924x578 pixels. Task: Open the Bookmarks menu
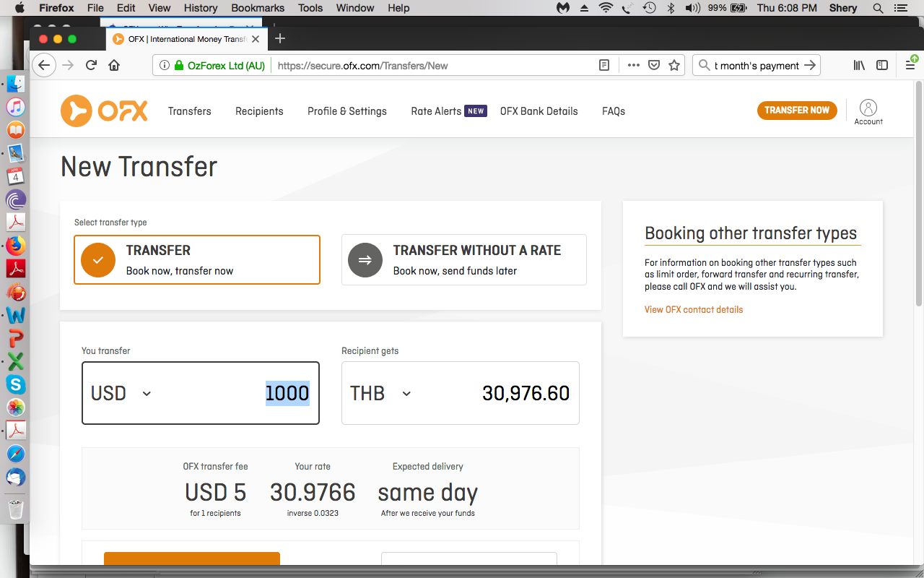pos(258,8)
